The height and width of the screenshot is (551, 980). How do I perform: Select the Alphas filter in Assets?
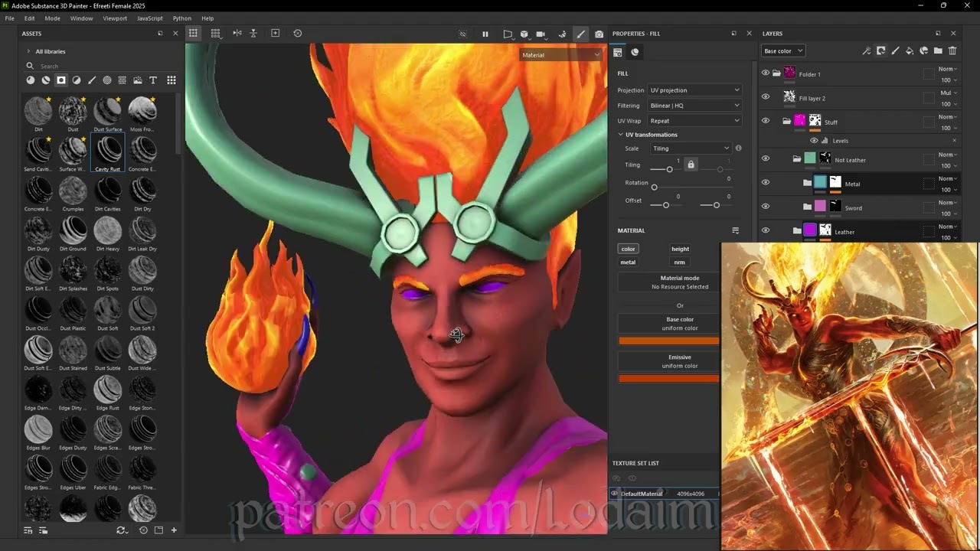[x=107, y=80]
